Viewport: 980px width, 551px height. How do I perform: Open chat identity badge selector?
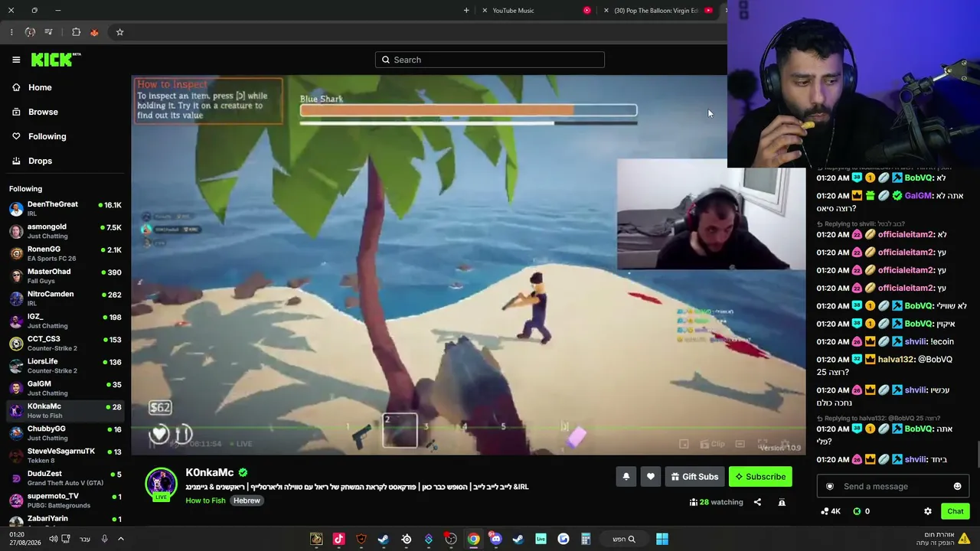(829, 487)
